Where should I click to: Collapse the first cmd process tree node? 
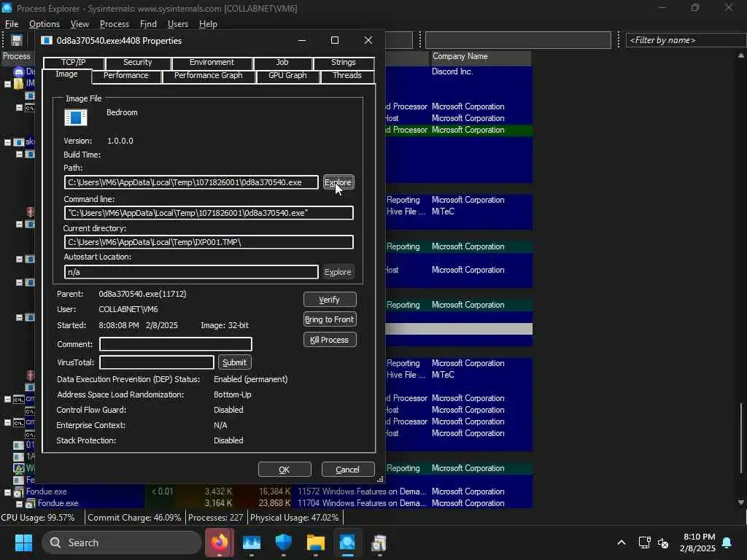7,399
